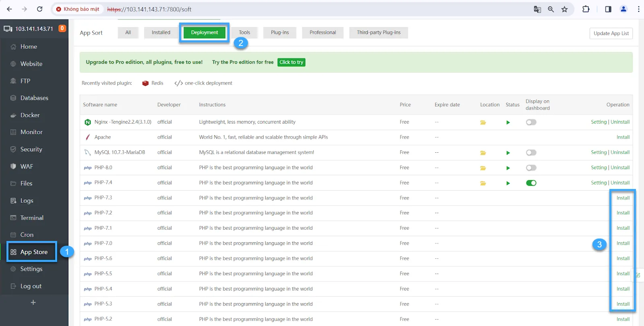The height and width of the screenshot is (326, 644).
Task: Open the Docker section
Action: point(30,115)
